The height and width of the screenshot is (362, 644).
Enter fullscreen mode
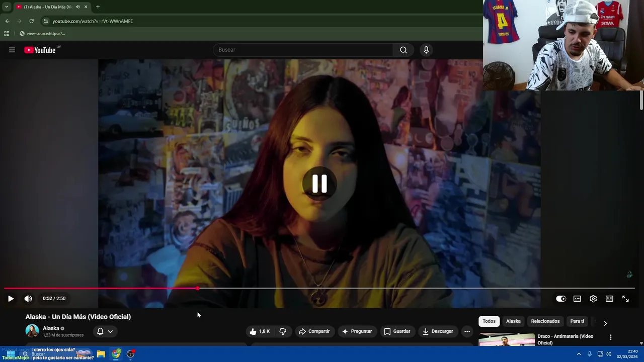coord(625,299)
